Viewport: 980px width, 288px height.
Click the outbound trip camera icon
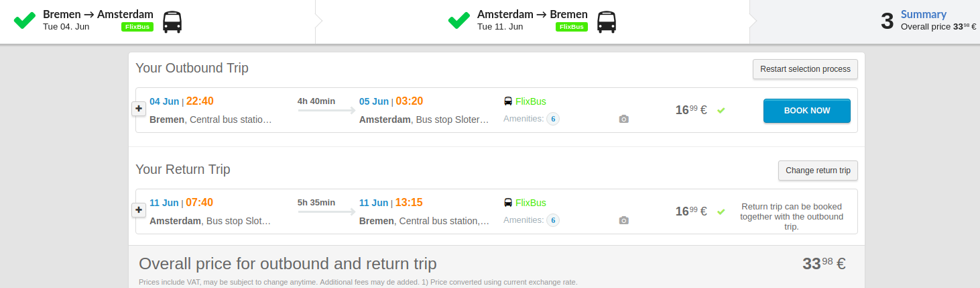pos(624,119)
